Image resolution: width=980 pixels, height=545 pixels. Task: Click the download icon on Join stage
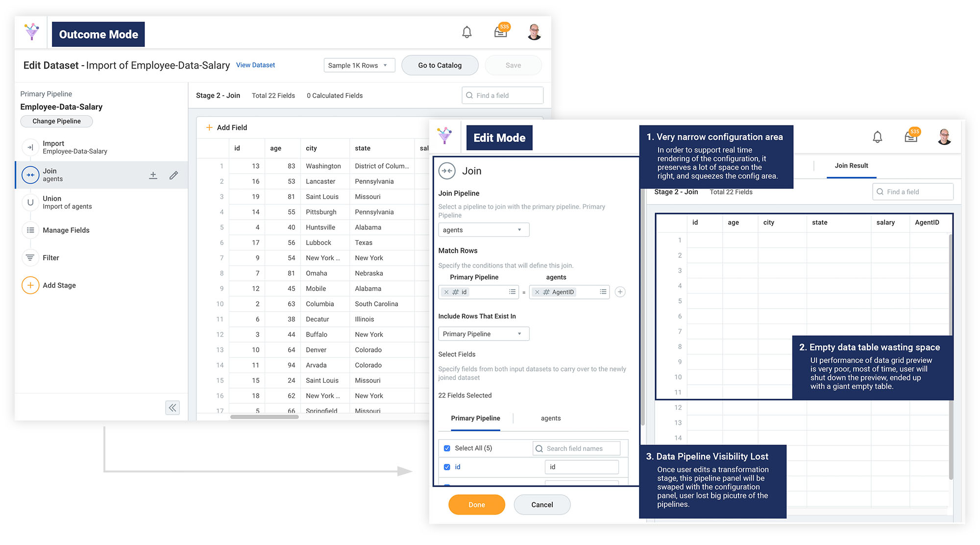point(153,175)
